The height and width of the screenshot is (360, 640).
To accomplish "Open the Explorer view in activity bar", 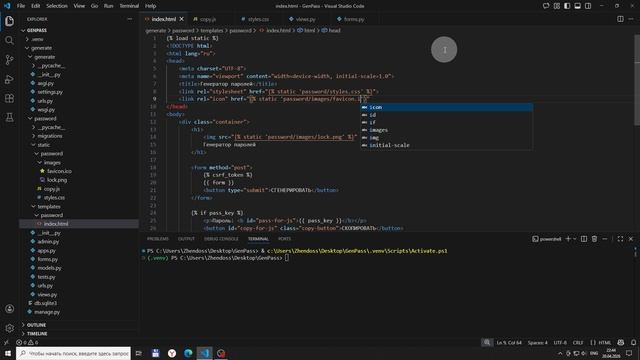I will [x=9, y=21].
